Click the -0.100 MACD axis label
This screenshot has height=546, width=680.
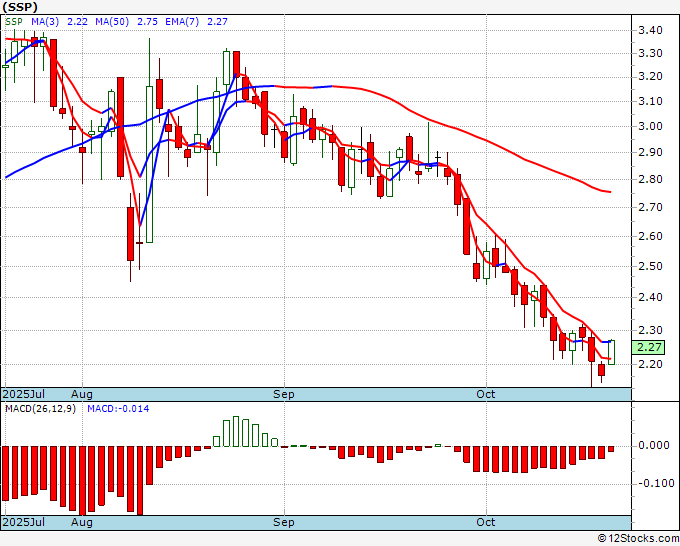(x=654, y=484)
